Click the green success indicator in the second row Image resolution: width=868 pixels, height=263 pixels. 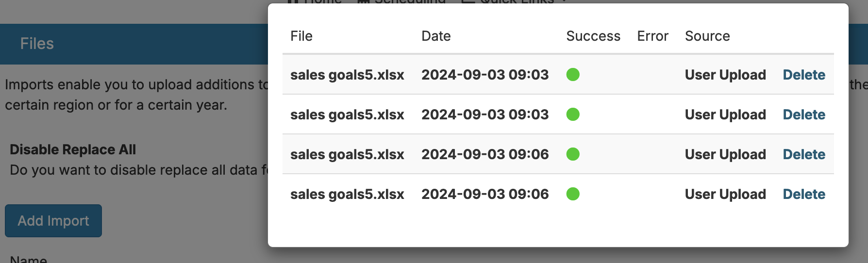click(x=573, y=115)
